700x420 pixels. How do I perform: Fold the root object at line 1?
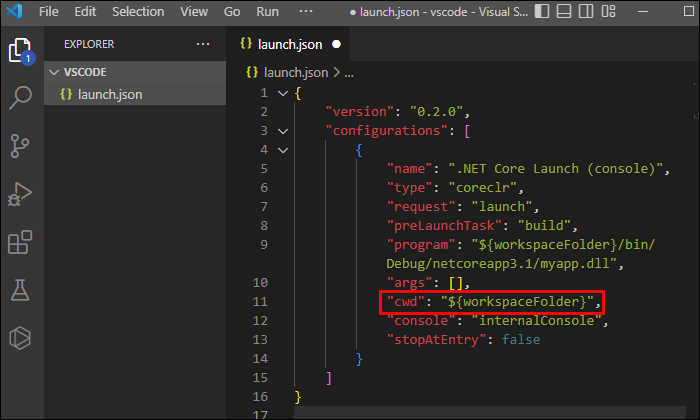pos(282,93)
